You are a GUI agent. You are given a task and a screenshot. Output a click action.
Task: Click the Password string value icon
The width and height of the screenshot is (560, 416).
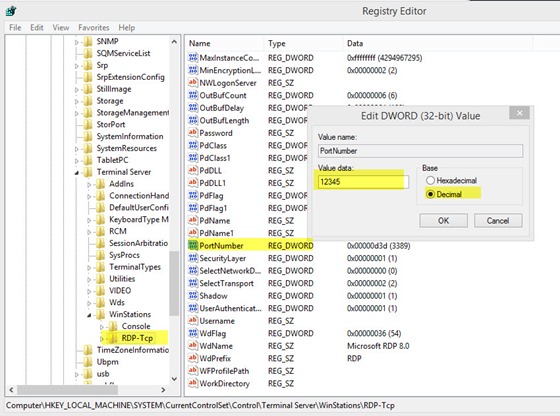point(193,132)
